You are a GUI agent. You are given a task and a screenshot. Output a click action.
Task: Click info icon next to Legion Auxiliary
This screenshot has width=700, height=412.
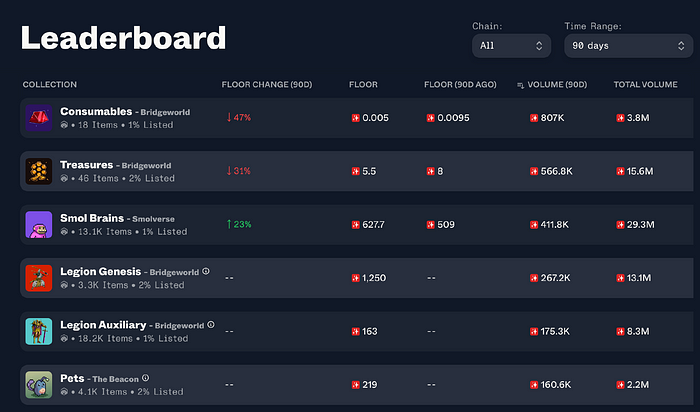pyautogui.click(x=210, y=325)
